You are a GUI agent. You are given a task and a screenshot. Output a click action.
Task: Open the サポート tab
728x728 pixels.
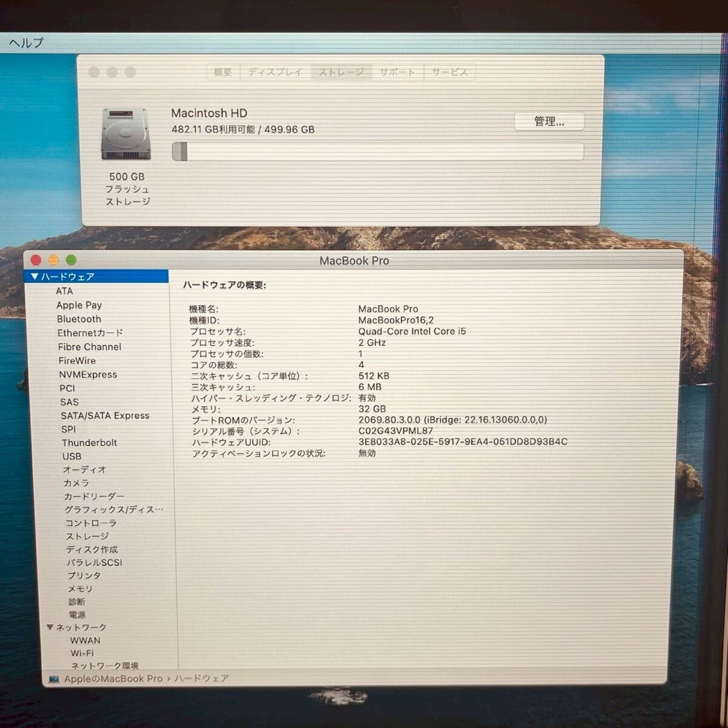pos(397,72)
